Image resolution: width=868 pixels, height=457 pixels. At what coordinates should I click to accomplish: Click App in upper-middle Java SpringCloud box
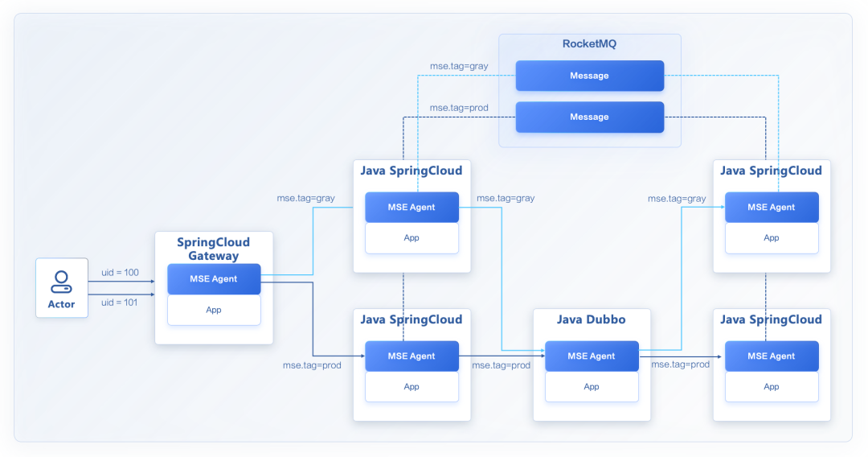411,237
